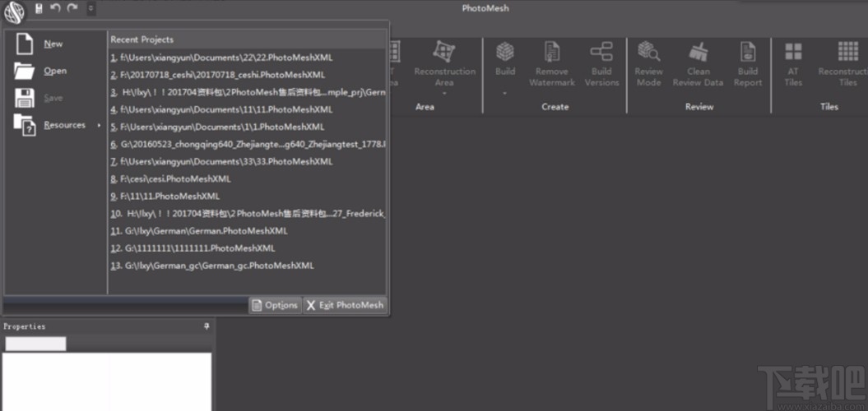Screen dimensions: 868x411
Task: Open recent project F:\11\11.PhotoMeshXML
Action: tap(247, 196)
